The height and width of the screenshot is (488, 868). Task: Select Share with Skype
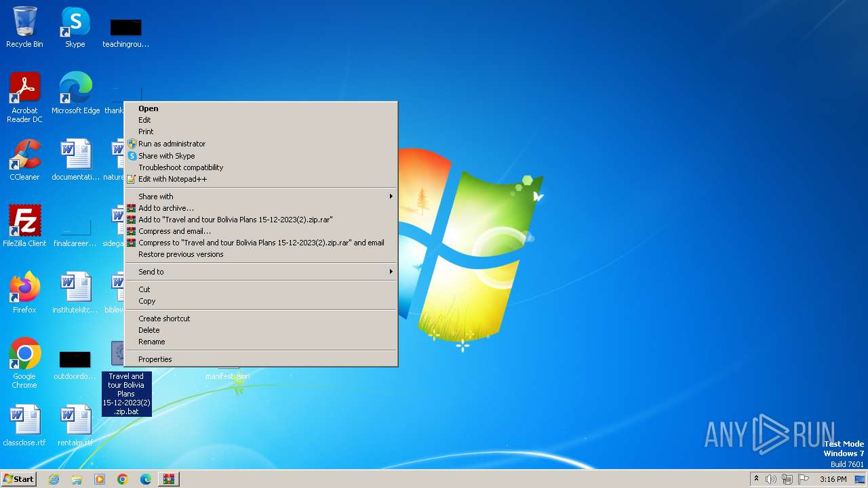(261, 156)
